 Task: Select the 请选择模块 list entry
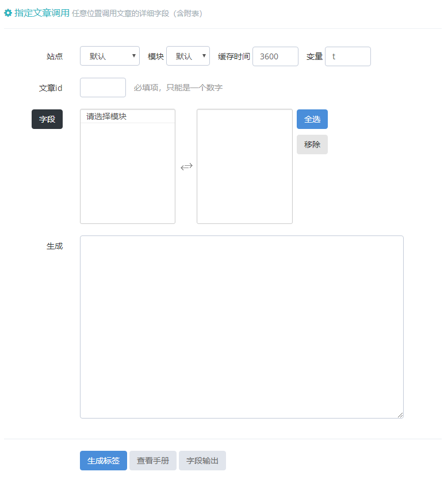tap(128, 116)
